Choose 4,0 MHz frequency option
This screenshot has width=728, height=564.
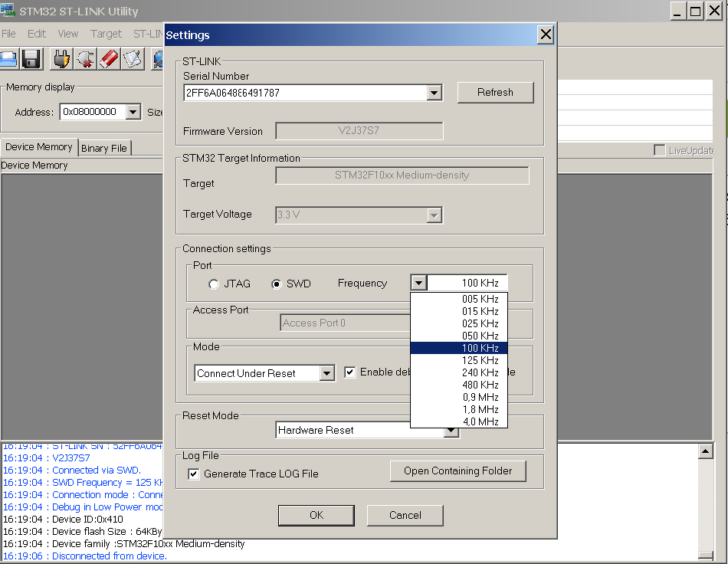pyautogui.click(x=459, y=421)
